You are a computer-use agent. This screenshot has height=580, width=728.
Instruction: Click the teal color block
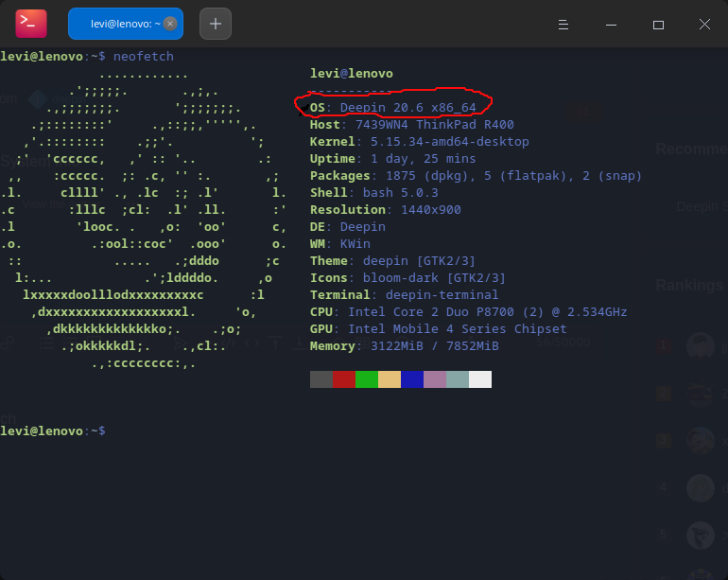point(458,379)
